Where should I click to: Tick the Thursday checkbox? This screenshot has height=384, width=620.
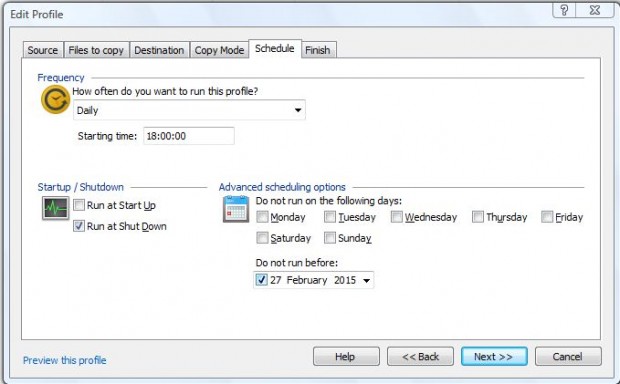pos(478,217)
